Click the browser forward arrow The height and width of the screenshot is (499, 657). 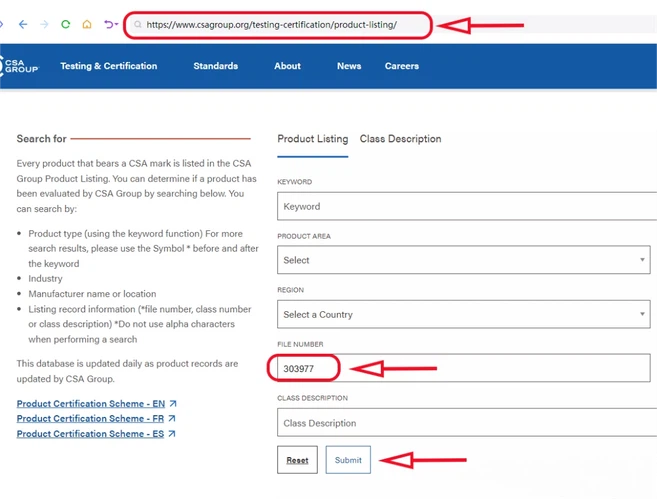tap(44, 24)
